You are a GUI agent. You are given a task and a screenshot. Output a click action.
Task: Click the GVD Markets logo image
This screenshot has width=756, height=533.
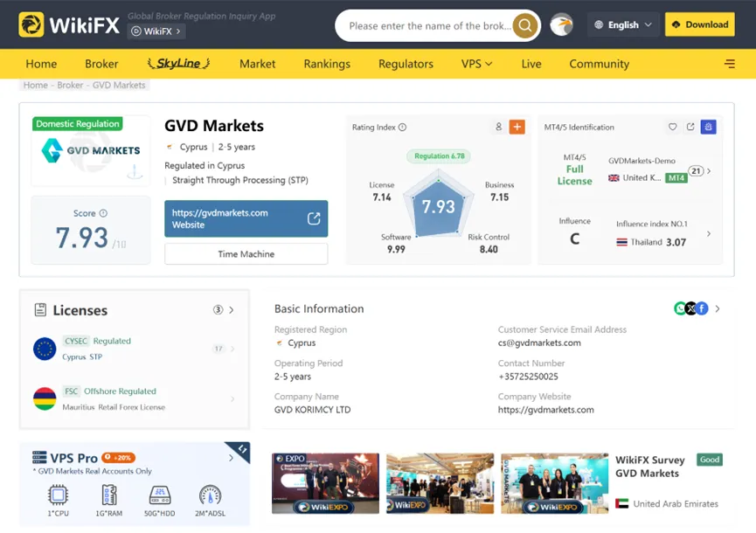pyautogui.click(x=90, y=150)
